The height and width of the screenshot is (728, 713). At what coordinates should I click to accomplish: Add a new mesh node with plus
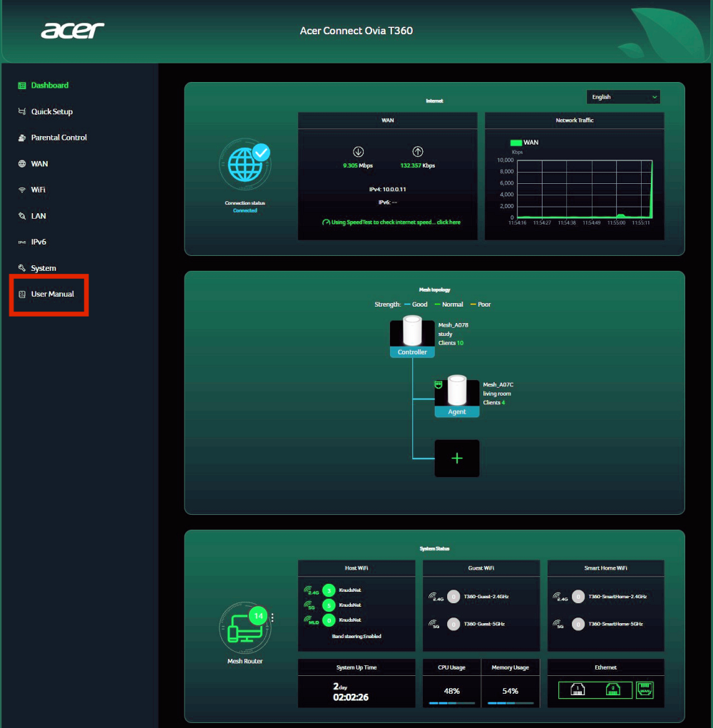(457, 458)
